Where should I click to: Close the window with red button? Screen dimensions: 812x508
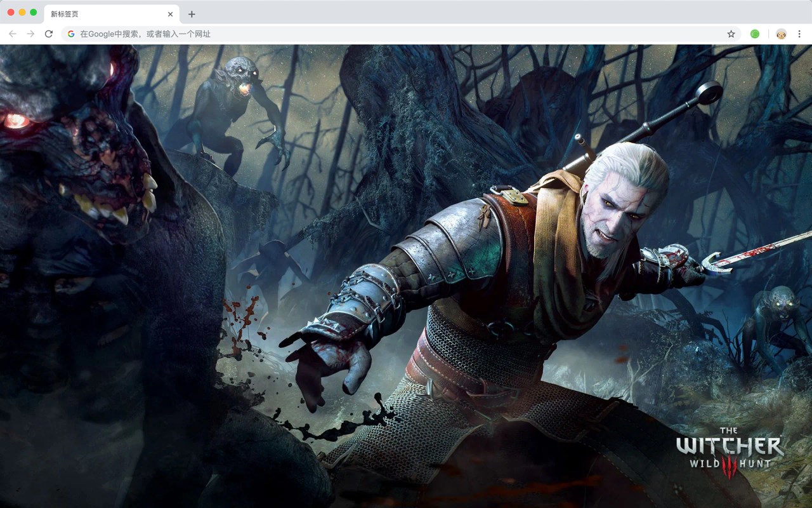pyautogui.click(x=11, y=12)
